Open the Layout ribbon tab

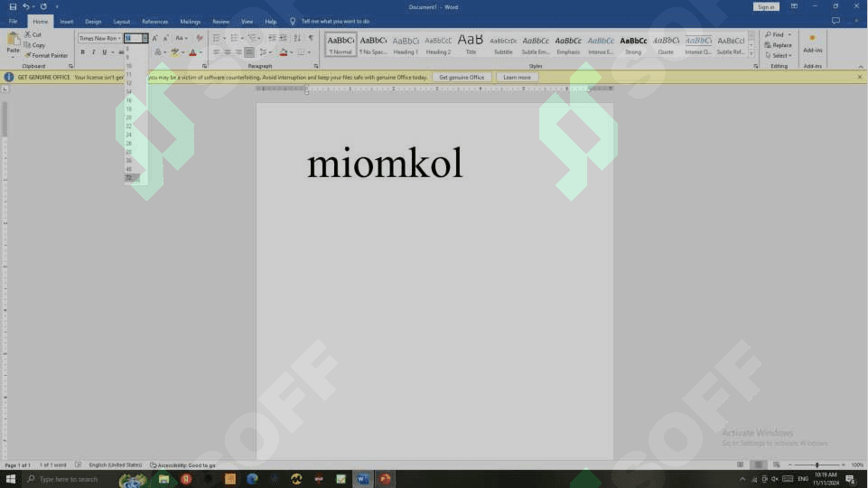[121, 21]
